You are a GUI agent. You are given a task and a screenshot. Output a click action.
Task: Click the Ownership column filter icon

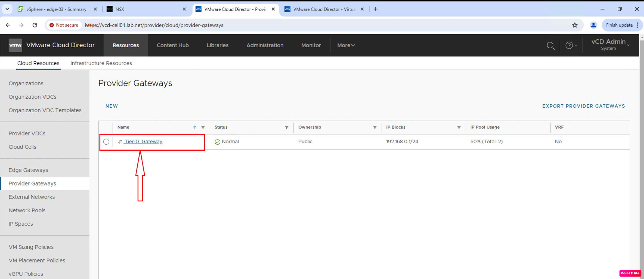point(374,128)
